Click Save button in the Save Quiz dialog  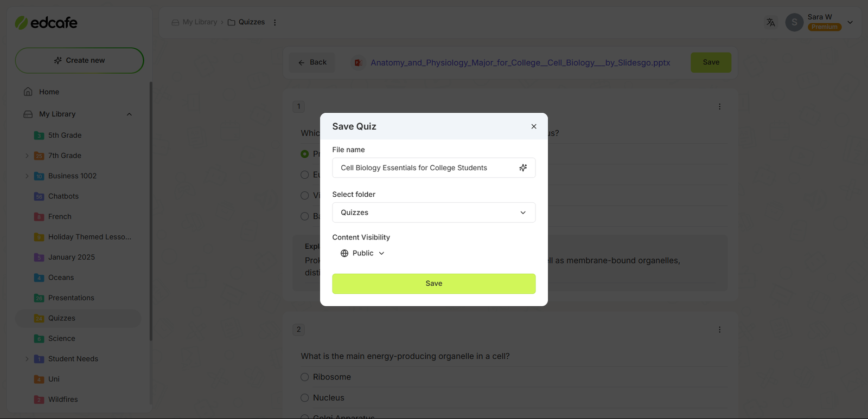pyautogui.click(x=434, y=283)
